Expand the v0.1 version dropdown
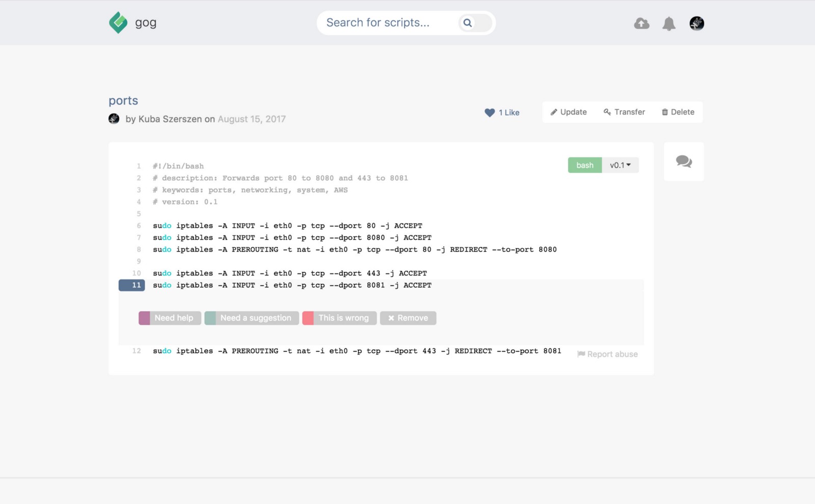This screenshot has width=815, height=504. point(620,165)
